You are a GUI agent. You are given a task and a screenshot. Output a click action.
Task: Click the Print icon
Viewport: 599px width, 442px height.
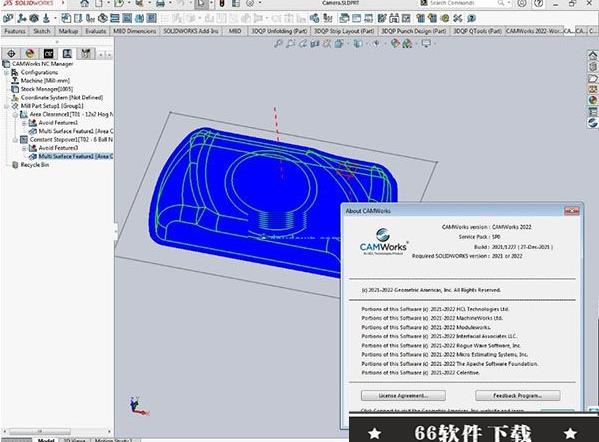click(160, 3)
